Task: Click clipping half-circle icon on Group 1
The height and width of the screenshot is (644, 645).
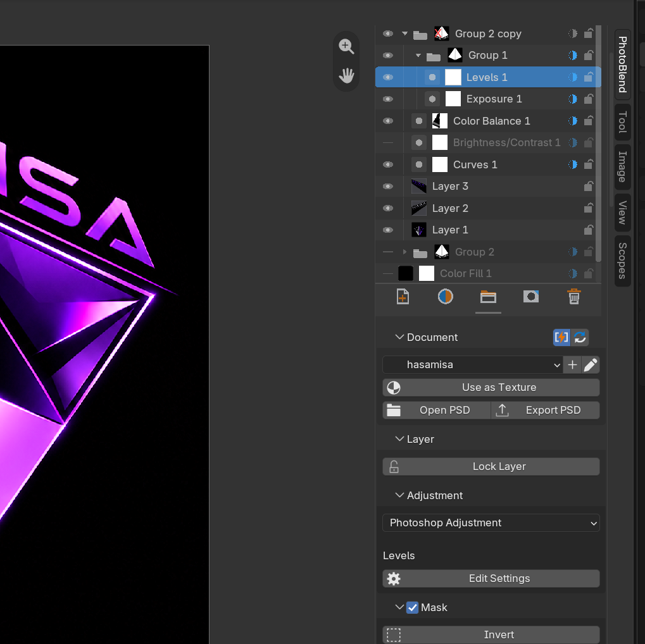Action: pyautogui.click(x=573, y=55)
